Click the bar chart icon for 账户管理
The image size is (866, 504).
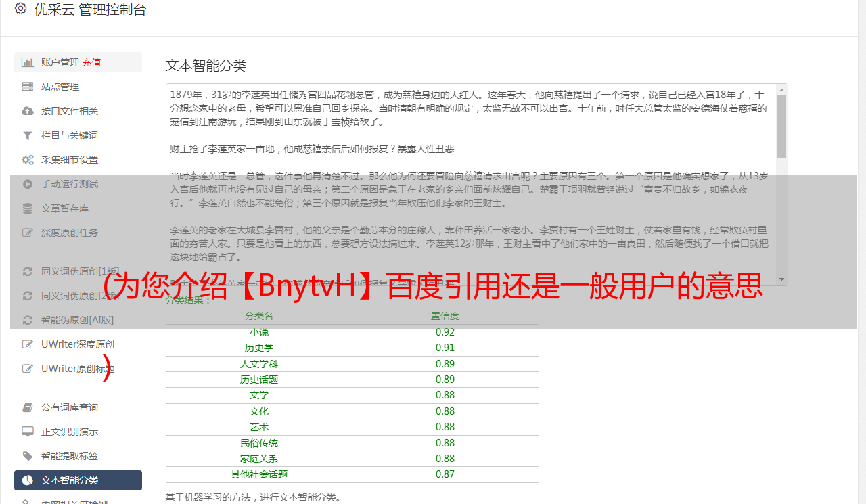[28, 62]
